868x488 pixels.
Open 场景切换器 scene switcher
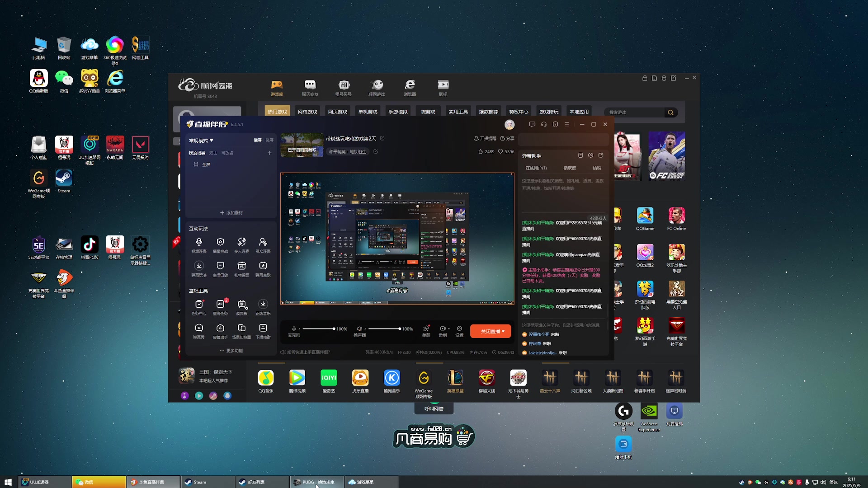coord(241,331)
